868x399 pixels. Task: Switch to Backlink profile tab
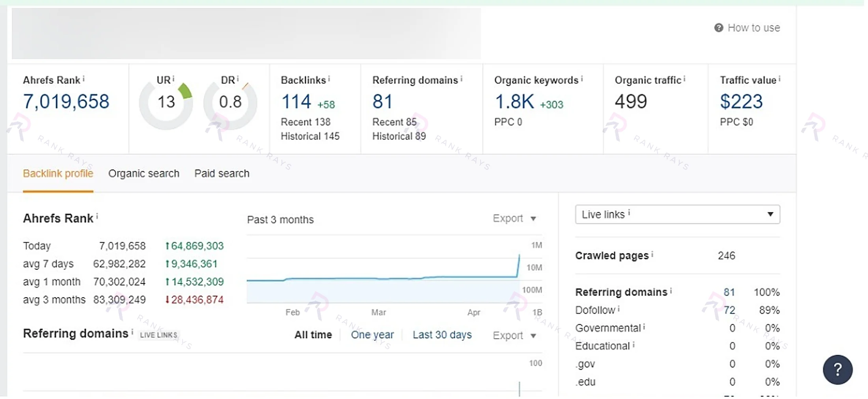[x=58, y=173]
